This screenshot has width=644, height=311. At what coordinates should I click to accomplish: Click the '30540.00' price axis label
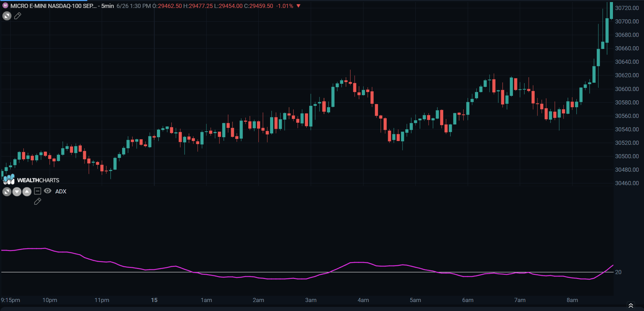pos(627,129)
